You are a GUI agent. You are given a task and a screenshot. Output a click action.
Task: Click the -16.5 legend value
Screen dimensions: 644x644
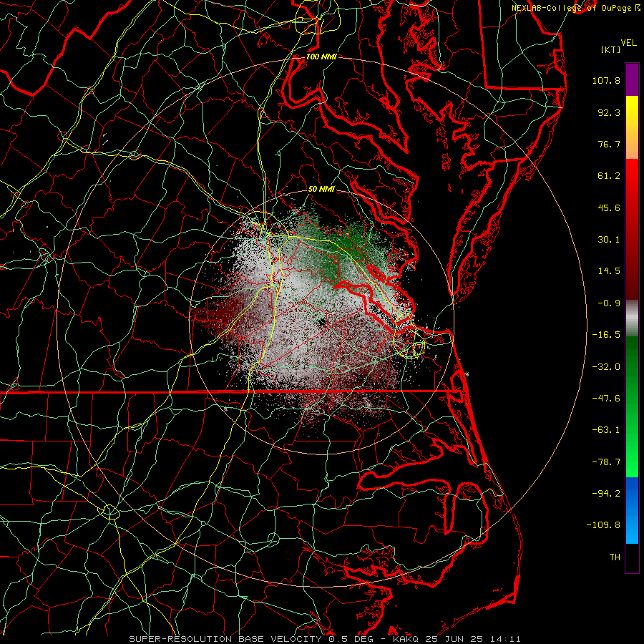pos(606,335)
